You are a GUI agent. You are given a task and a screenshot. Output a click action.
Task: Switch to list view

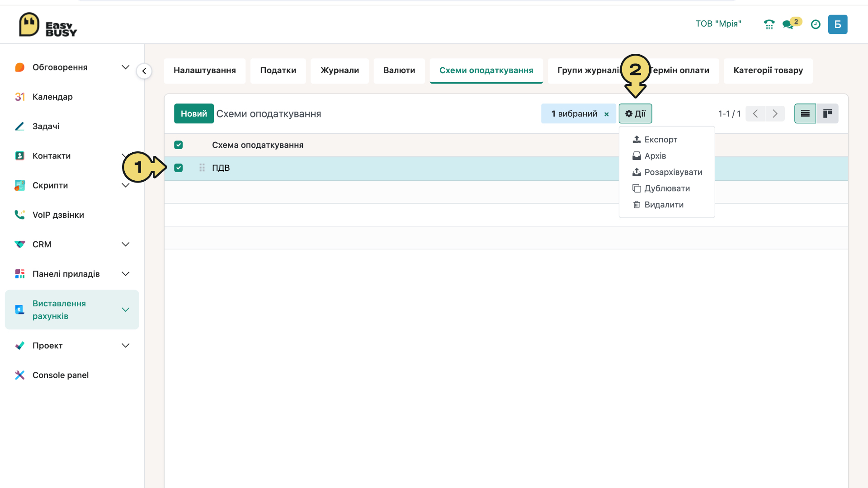805,113
